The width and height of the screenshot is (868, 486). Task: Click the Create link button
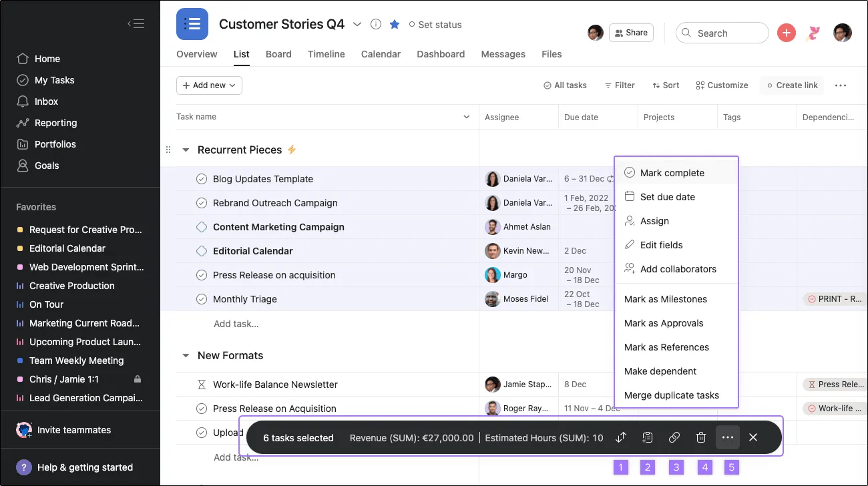tap(792, 85)
